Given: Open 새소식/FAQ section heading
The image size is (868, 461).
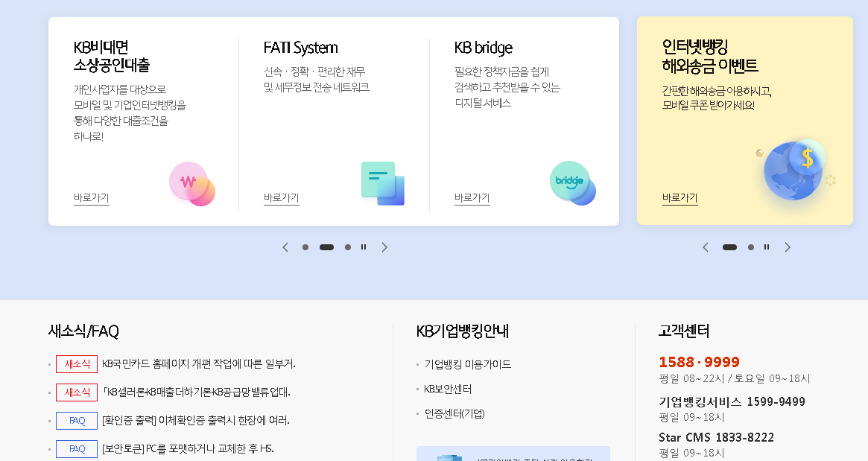Looking at the screenshot, I should pyautogui.click(x=83, y=331).
